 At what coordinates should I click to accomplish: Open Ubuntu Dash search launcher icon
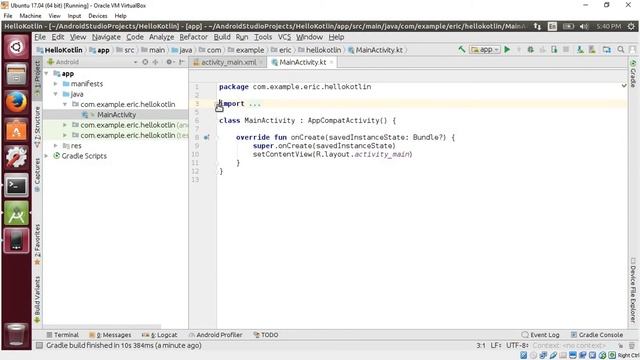pyautogui.click(x=16, y=47)
